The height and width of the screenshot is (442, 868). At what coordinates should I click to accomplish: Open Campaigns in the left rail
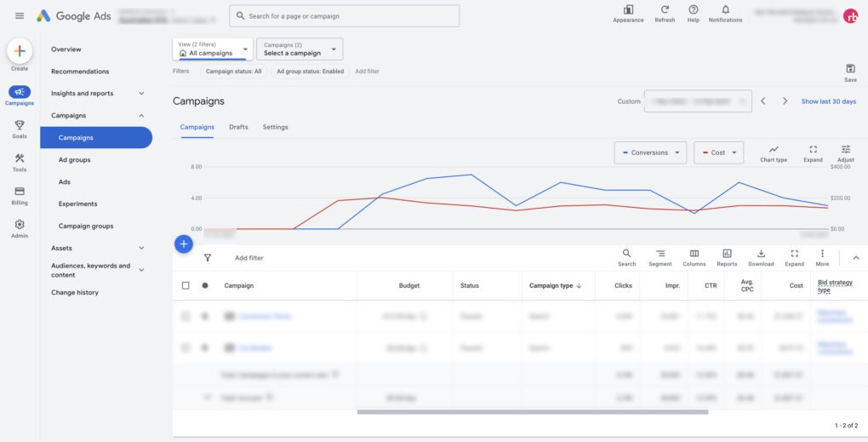tap(20, 95)
